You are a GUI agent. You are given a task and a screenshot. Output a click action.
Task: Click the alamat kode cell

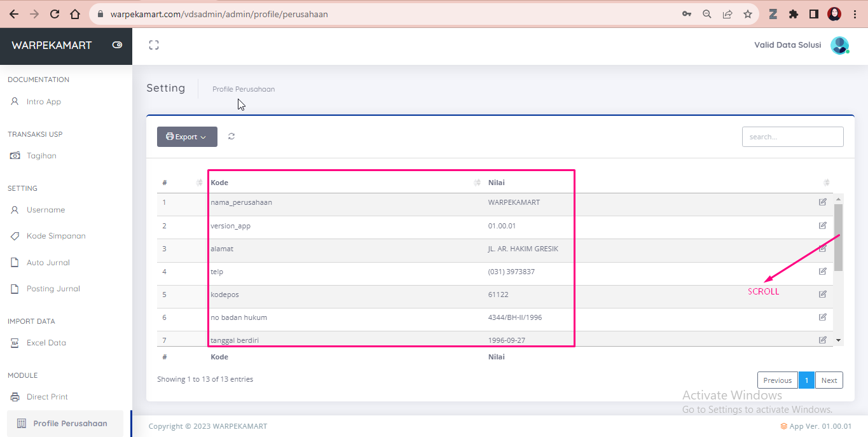[222, 249]
